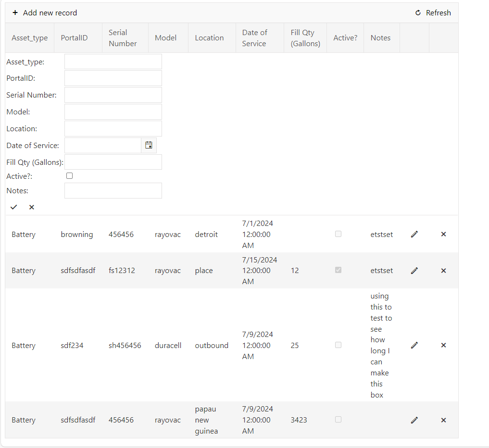Cancel the new record form
Screen dimensions: 489x448
[32, 207]
